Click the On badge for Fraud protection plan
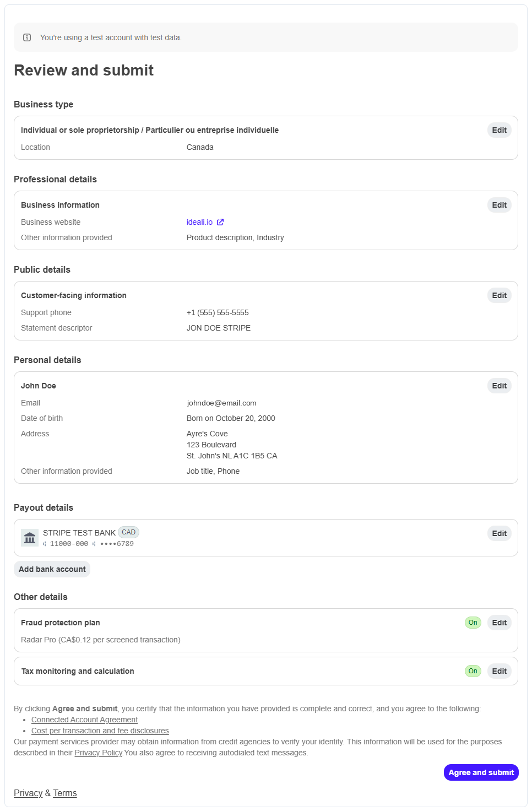 (x=473, y=623)
